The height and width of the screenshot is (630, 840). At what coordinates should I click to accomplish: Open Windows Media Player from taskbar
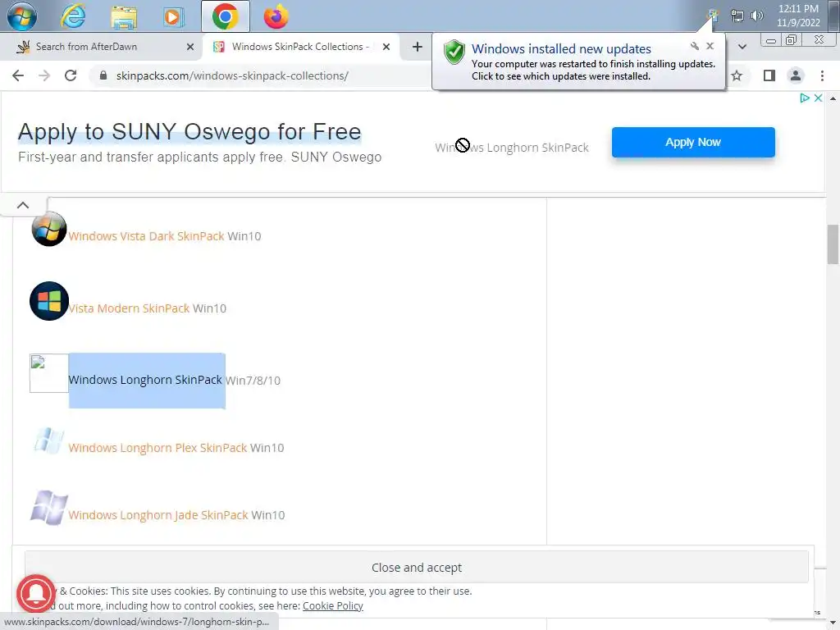point(172,16)
